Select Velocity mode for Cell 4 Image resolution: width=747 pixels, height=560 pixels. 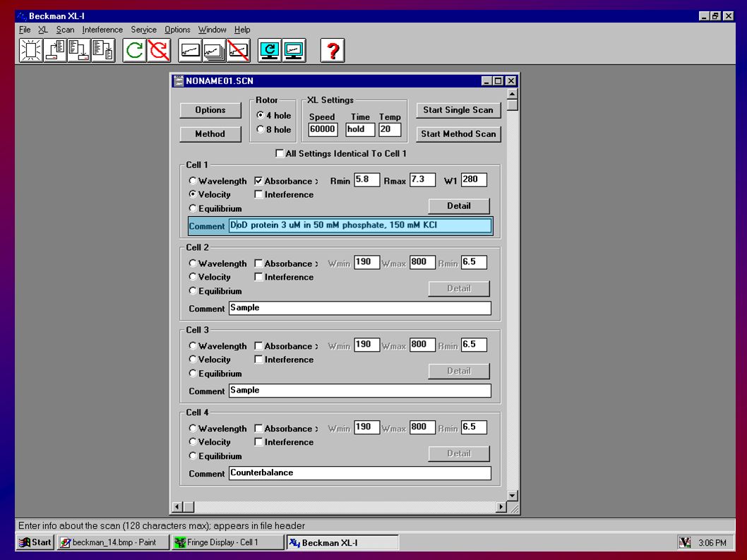pyautogui.click(x=193, y=441)
